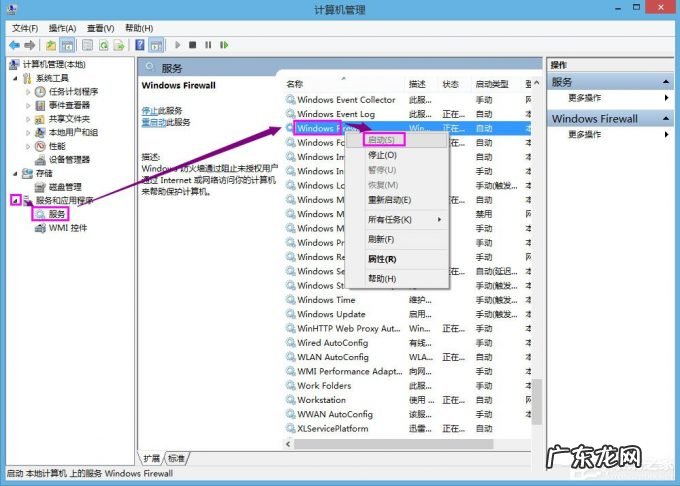The height and width of the screenshot is (486, 680).
Task: Click the Pause Service icon
Action: pos(208,45)
